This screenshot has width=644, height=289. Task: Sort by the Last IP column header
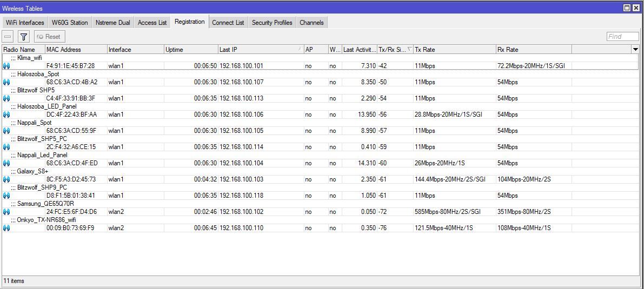[x=261, y=50]
